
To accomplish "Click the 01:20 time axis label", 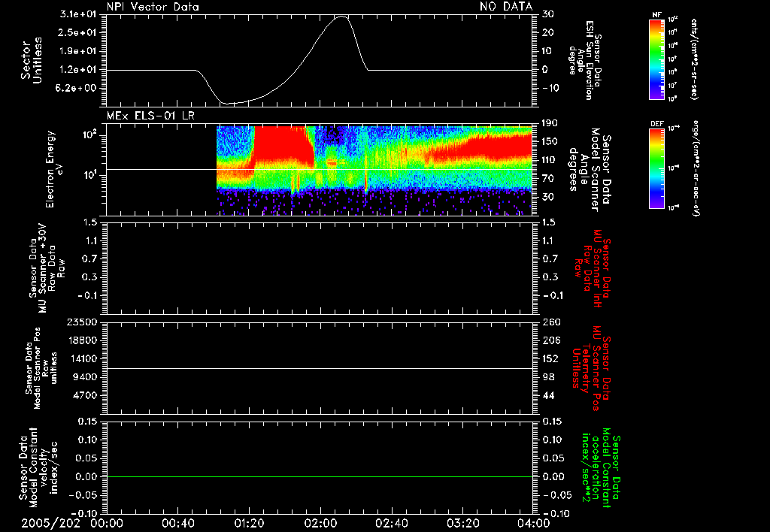I will point(249,523).
